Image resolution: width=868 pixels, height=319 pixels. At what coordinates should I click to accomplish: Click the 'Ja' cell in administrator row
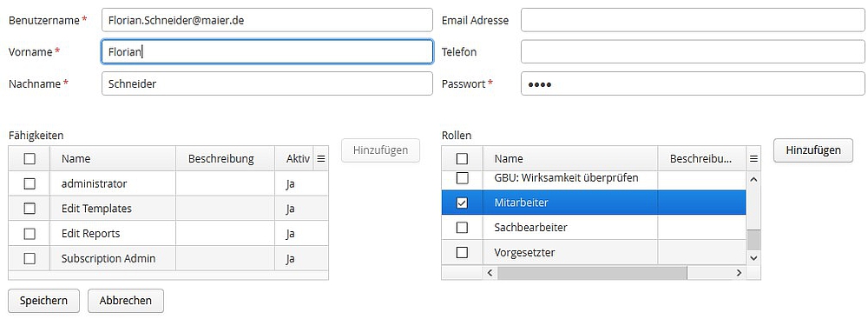[x=302, y=183]
